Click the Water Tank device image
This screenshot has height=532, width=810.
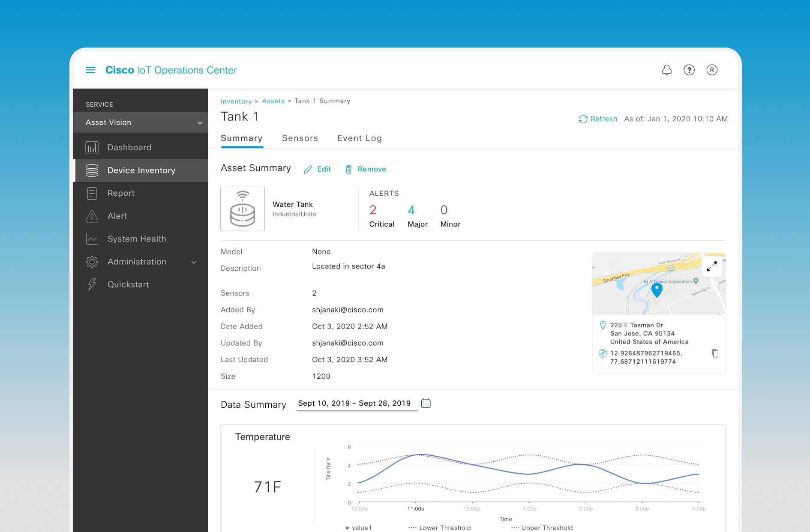[243, 209]
